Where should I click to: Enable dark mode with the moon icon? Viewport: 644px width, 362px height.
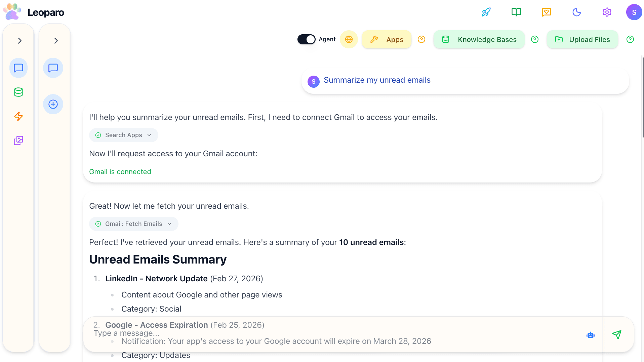577,12
